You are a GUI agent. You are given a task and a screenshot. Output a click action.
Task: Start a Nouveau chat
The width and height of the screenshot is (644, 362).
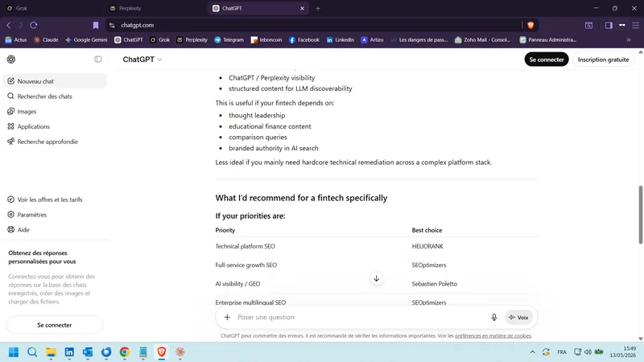[55, 81]
